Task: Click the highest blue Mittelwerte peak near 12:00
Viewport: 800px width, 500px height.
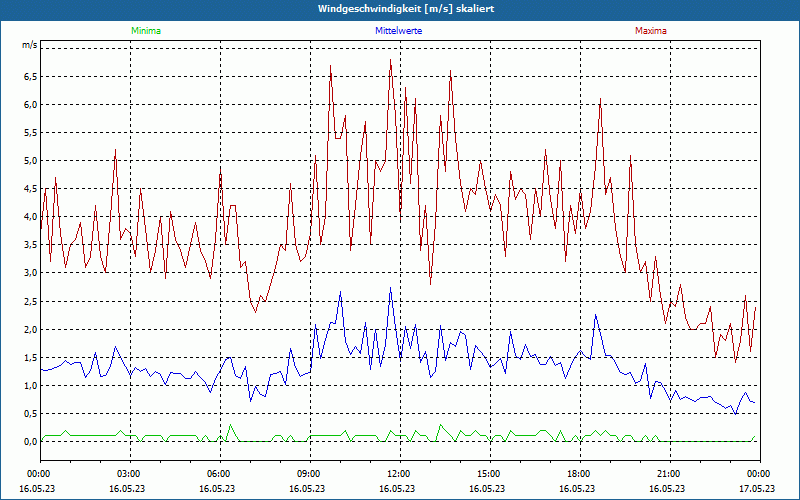Action: [391, 288]
